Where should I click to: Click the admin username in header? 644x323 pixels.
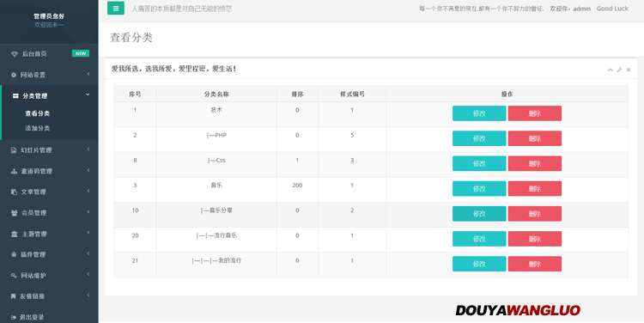click(x=582, y=9)
